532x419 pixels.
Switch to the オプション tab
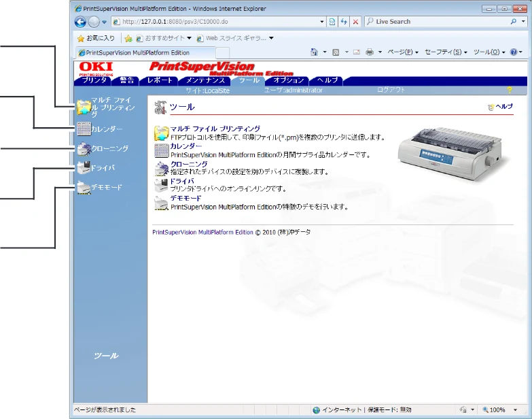pyautogui.click(x=288, y=80)
